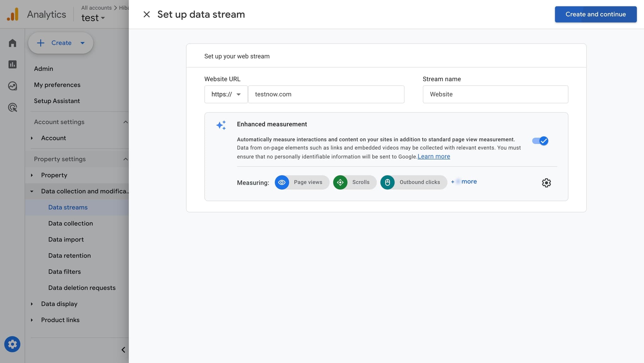Click the Outbound clicks measurement icon
This screenshot has height=363, width=644.
coord(387,182)
